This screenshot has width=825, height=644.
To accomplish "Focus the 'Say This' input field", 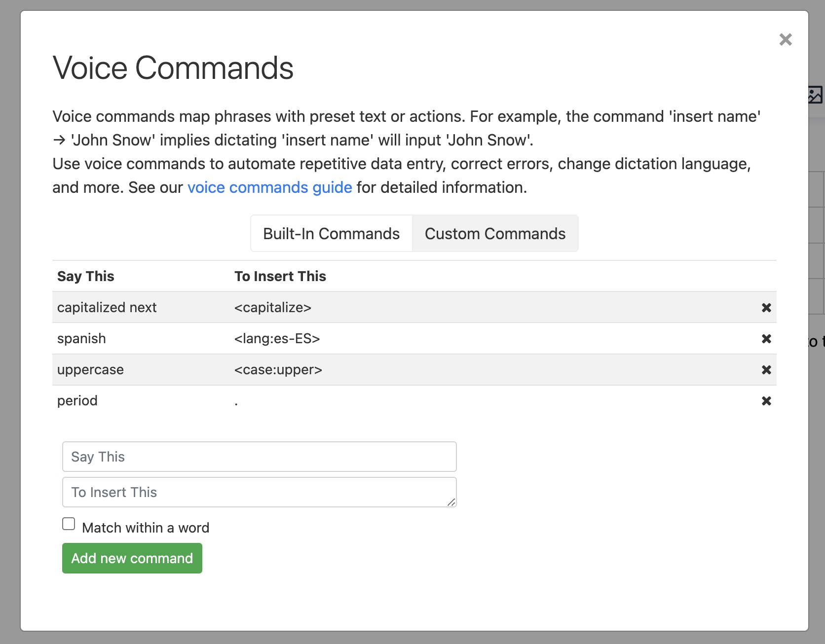I will coord(259,457).
